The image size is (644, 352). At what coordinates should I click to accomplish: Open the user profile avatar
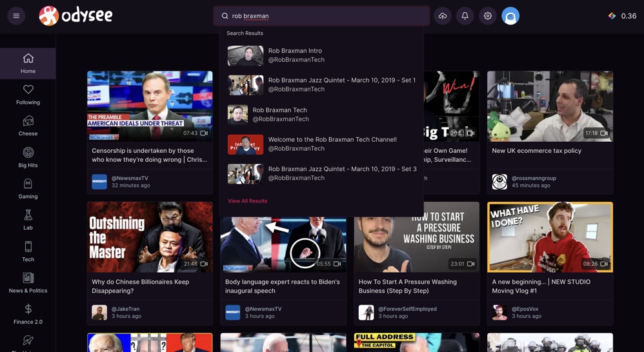pos(510,16)
